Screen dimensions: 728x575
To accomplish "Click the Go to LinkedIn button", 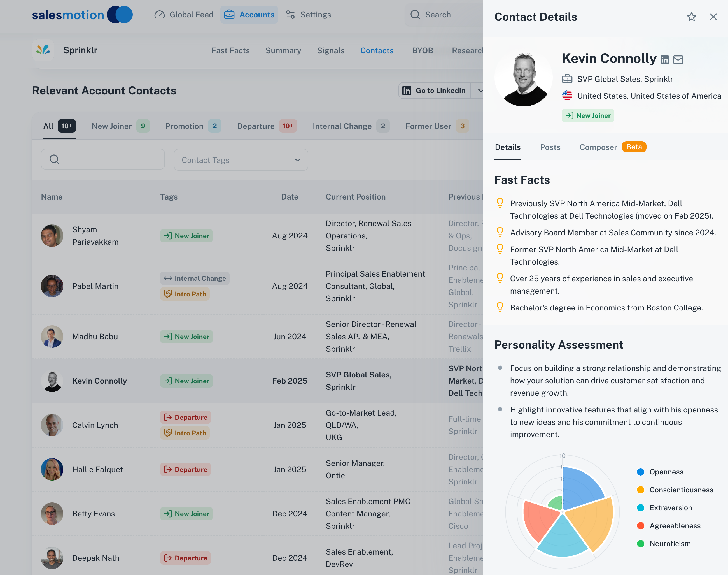I will tap(434, 91).
